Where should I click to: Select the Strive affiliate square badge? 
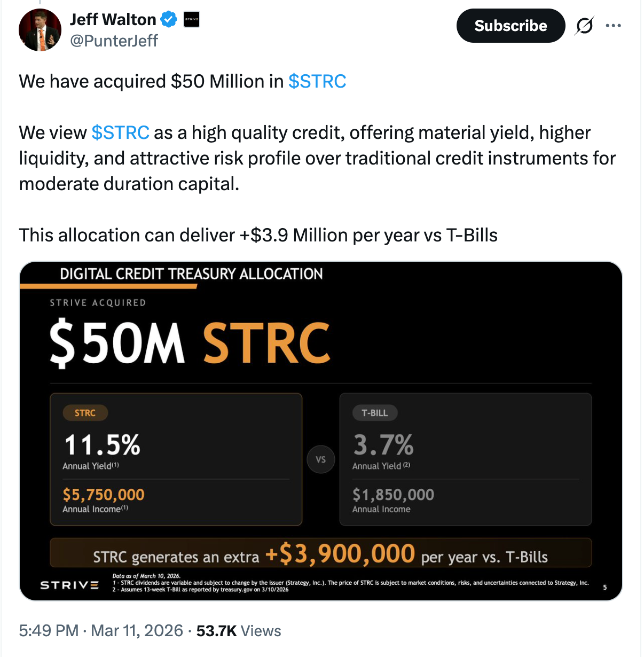pyautogui.click(x=191, y=19)
